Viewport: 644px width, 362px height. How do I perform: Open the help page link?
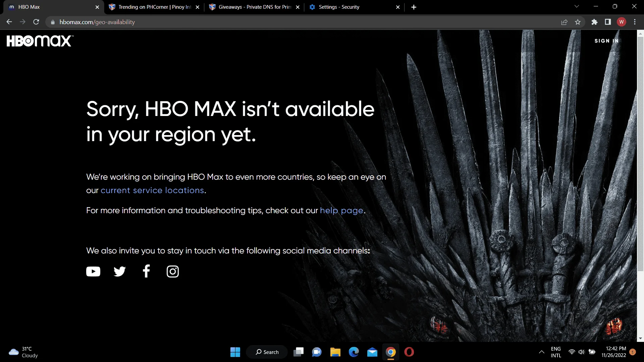[341, 210]
